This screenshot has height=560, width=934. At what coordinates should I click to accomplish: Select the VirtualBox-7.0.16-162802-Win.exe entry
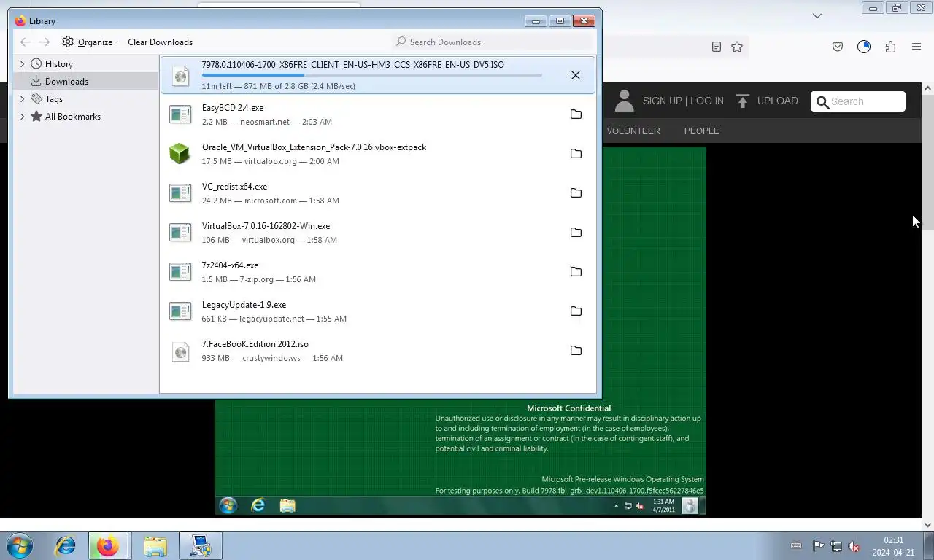[x=377, y=233]
